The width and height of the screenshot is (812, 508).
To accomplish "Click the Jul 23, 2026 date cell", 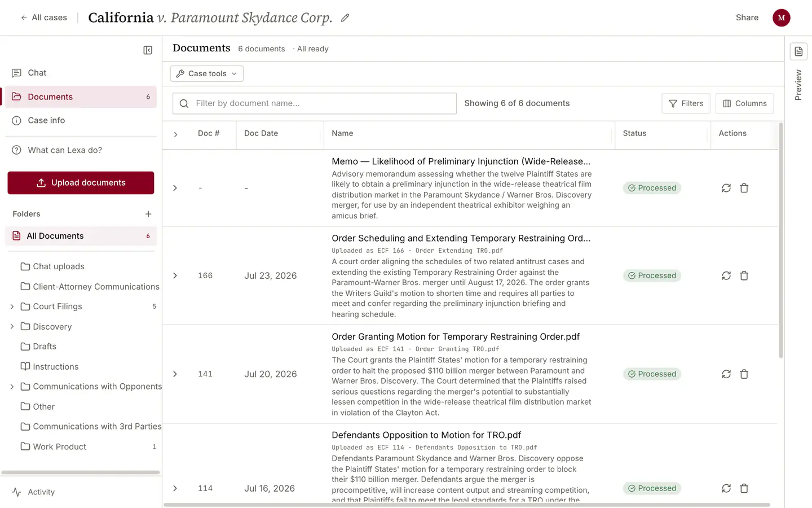I will (x=270, y=275).
